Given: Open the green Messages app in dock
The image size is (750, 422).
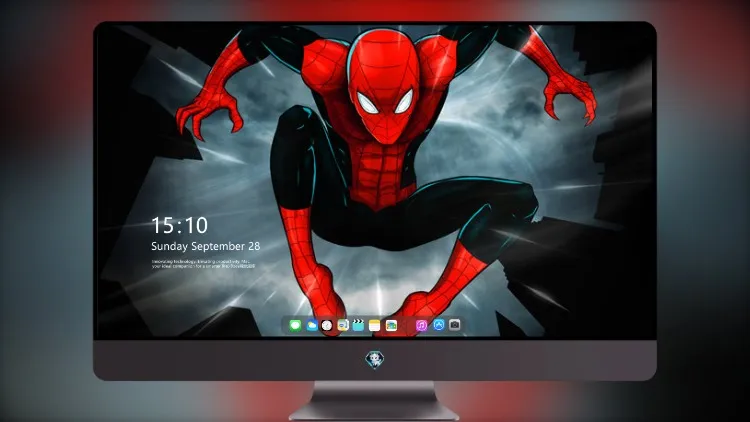Looking at the screenshot, I should tap(295, 325).
